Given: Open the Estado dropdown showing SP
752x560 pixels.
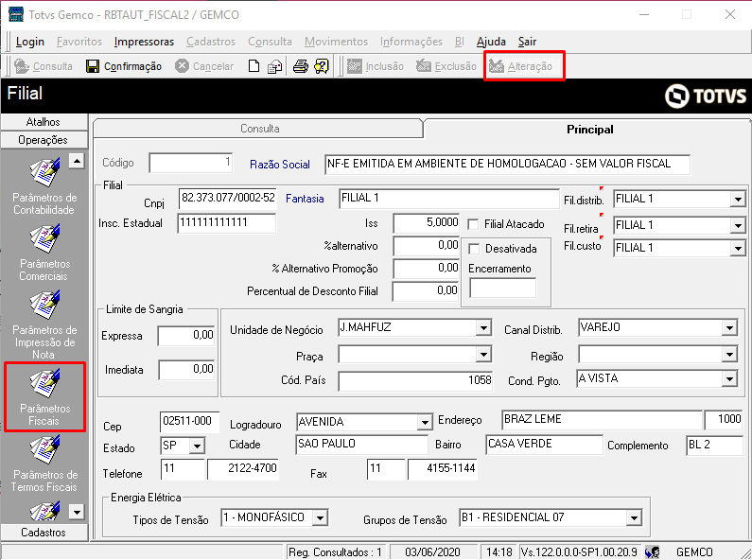Looking at the screenshot, I should click(x=197, y=446).
